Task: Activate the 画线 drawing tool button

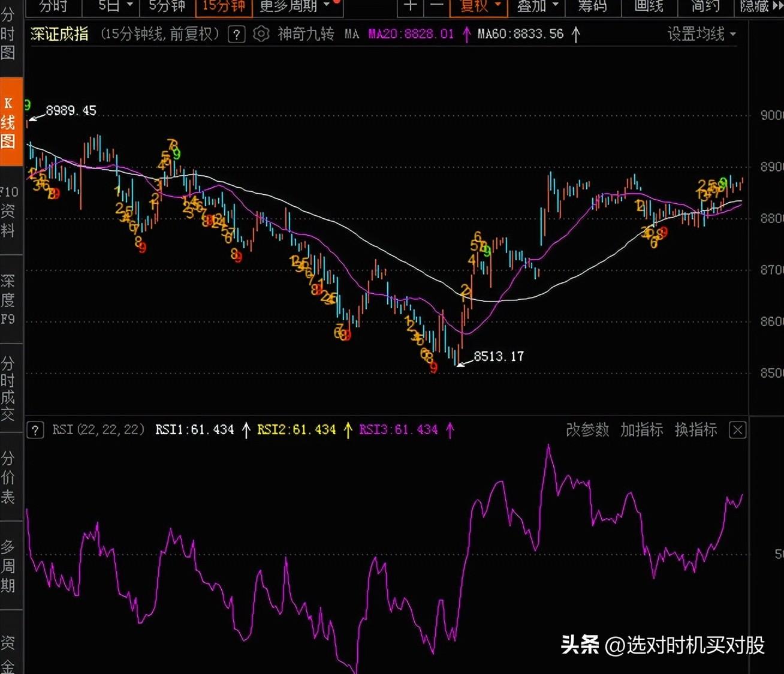Action: [649, 7]
